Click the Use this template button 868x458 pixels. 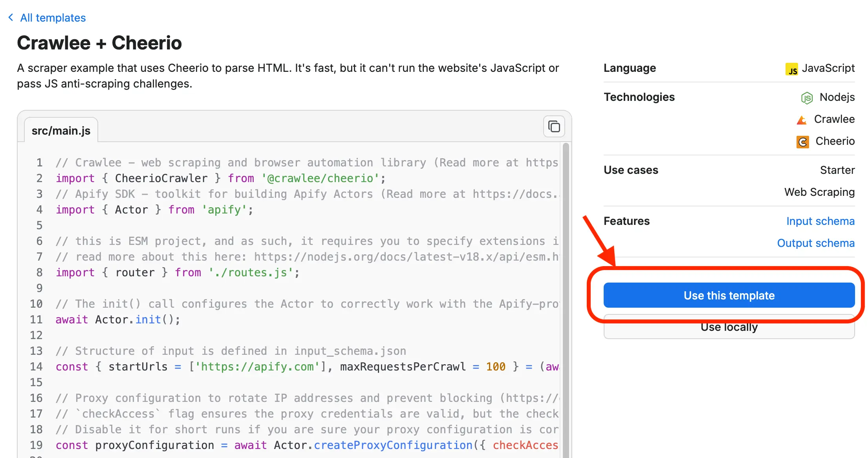coord(729,295)
